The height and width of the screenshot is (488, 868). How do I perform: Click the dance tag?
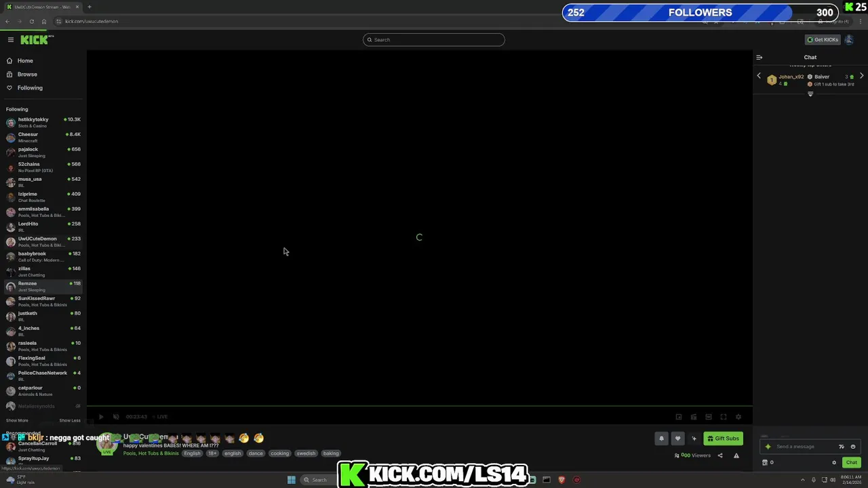coord(256,453)
